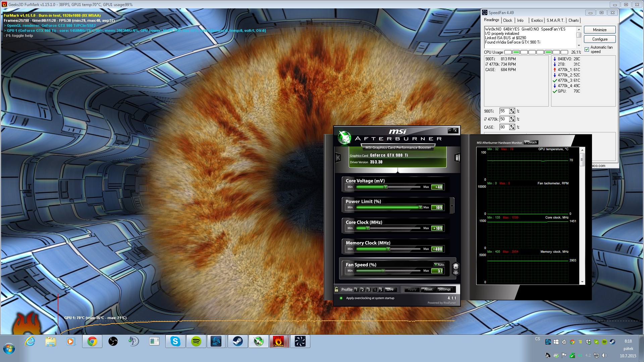Screen dimensions: 644x362
Task: Open OBS taskbar icon
Action: [113, 342]
